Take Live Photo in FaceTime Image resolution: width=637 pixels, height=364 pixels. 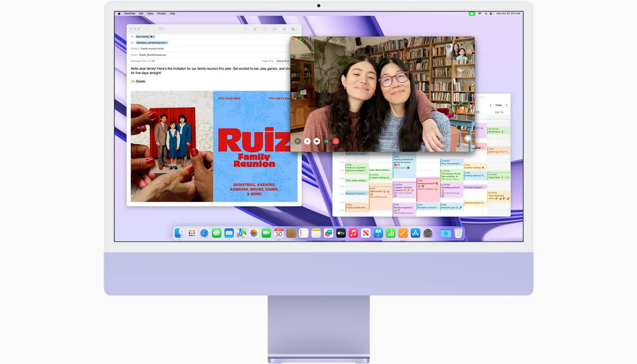pos(467,138)
